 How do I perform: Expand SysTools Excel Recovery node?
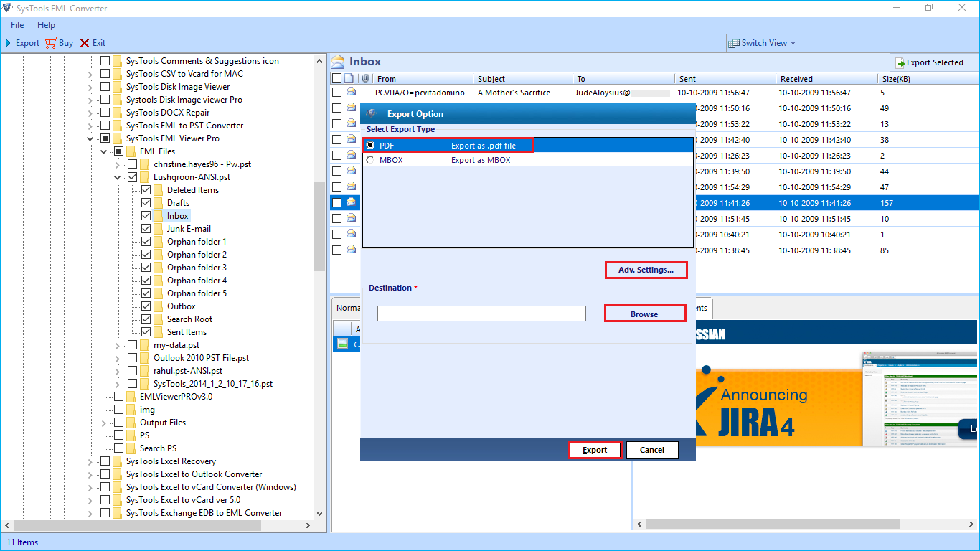coord(90,461)
